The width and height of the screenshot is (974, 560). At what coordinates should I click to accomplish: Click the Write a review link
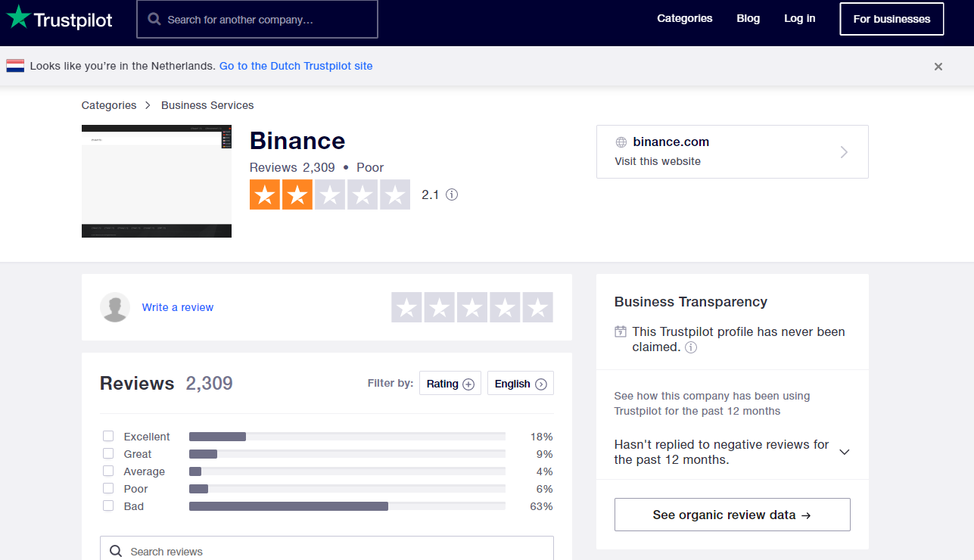(x=178, y=307)
